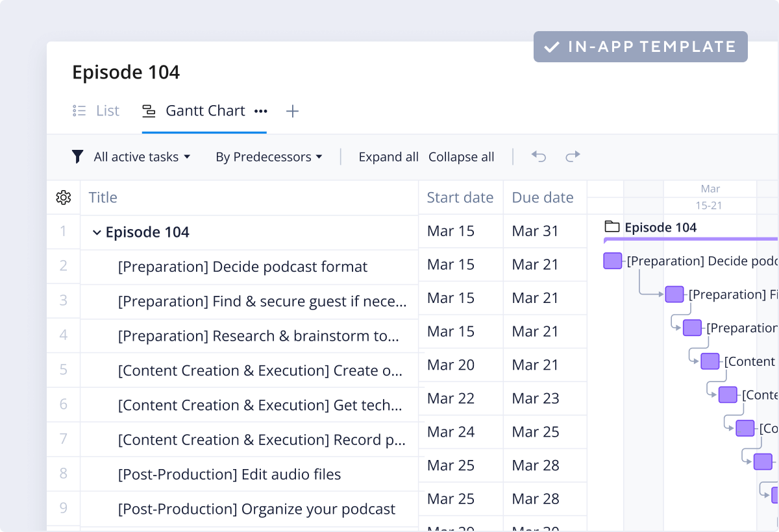
Task: Click the undo arrow icon
Action: pyautogui.click(x=538, y=156)
